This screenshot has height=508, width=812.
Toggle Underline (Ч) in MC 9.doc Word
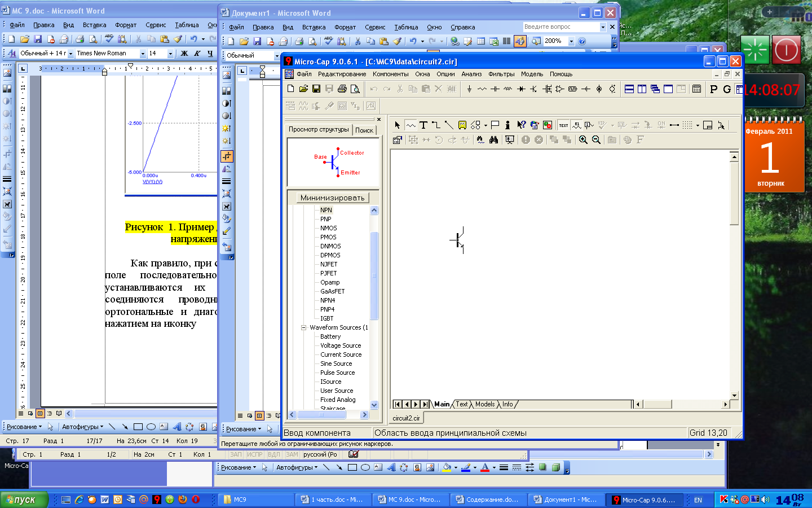pyautogui.click(x=210, y=54)
